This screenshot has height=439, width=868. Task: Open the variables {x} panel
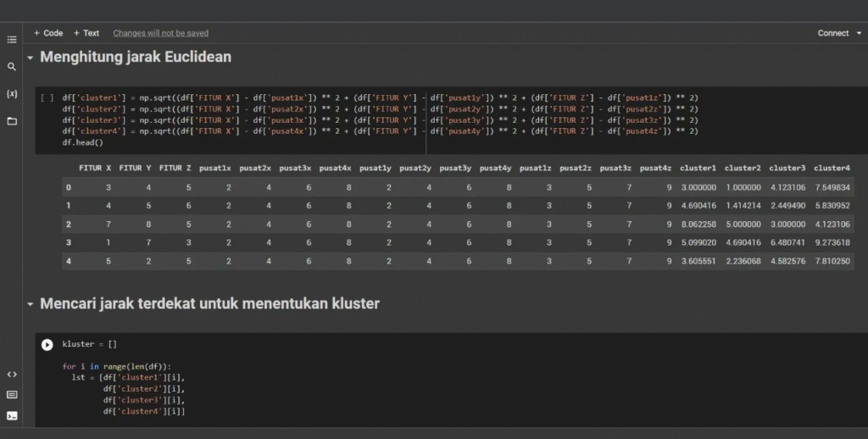(x=12, y=93)
